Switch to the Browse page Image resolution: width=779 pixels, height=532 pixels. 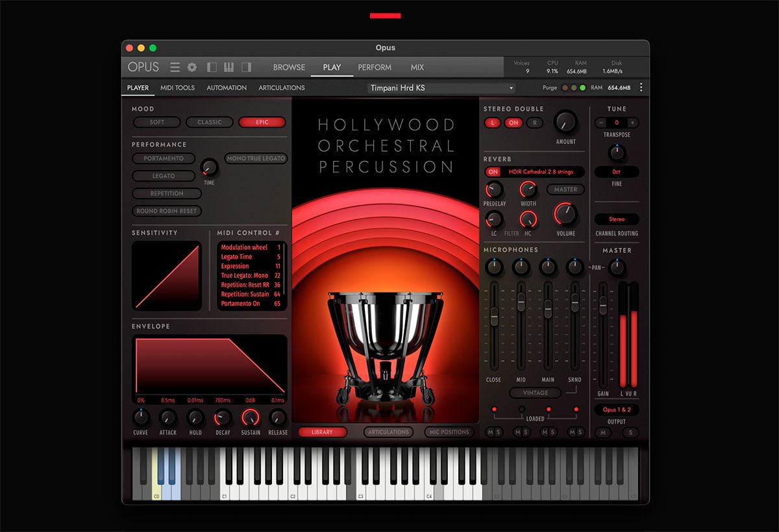click(289, 67)
